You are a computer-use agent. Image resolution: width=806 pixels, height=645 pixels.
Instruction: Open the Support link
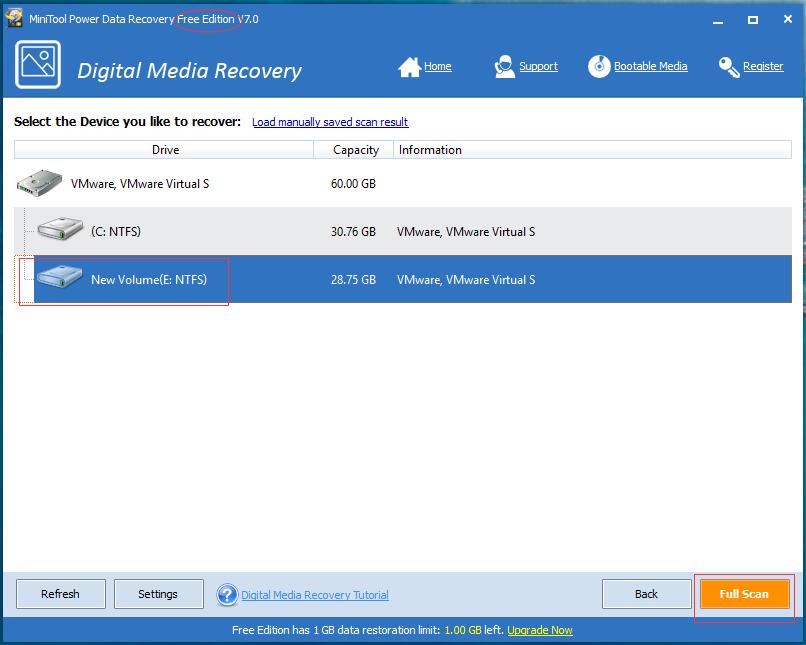coord(538,66)
